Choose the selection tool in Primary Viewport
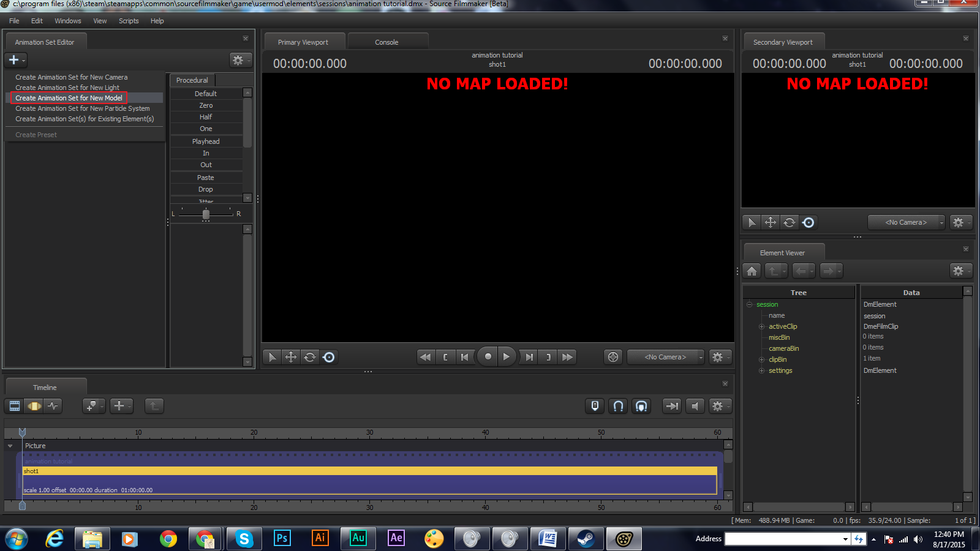This screenshot has height=551, width=980. 273,357
